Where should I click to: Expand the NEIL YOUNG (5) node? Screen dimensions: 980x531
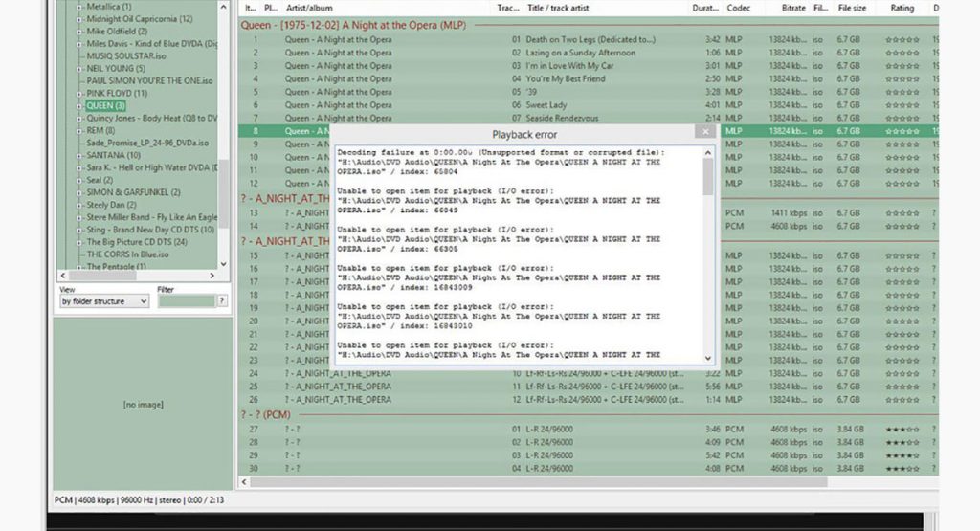click(78, 69)
